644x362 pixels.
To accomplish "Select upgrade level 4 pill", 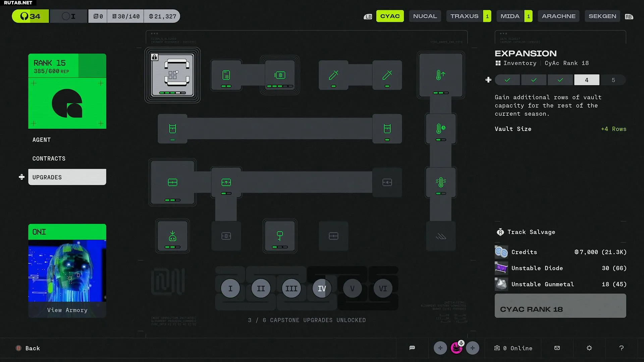I will click(587, 80).
